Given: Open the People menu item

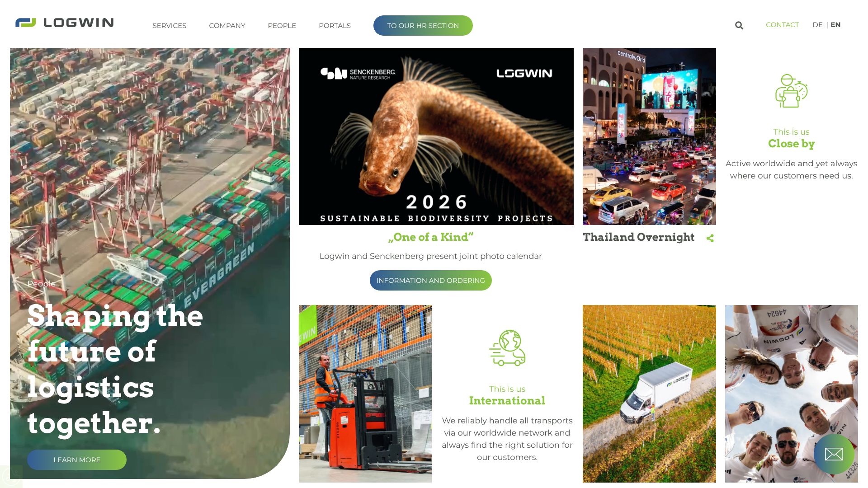Looking at the screenshot, I should 282,26.
